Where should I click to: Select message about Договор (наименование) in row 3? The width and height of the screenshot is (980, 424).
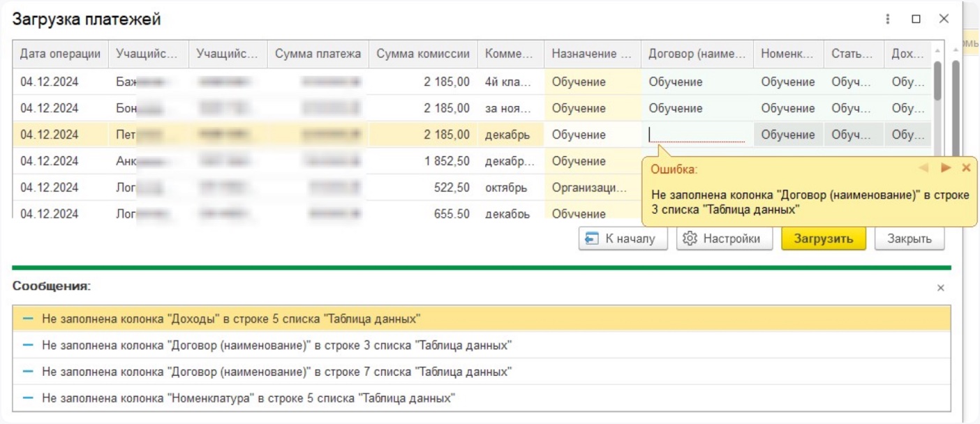coord(482,345)
